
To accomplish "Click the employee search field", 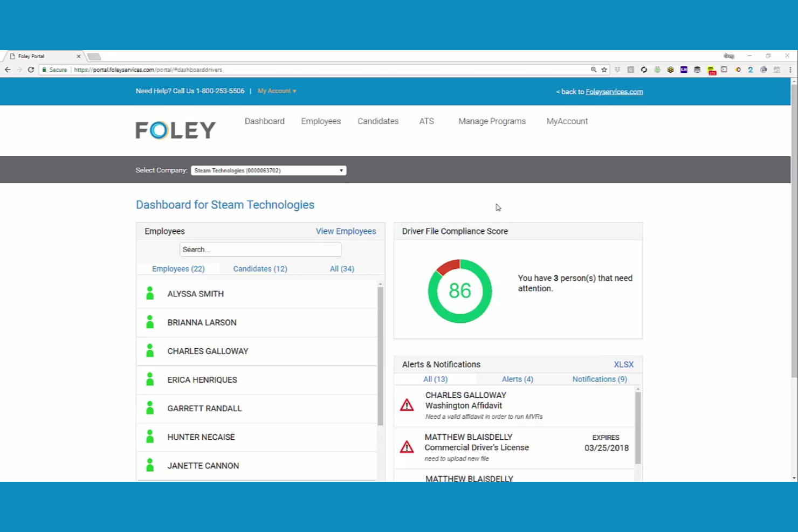I will (260, 250).
